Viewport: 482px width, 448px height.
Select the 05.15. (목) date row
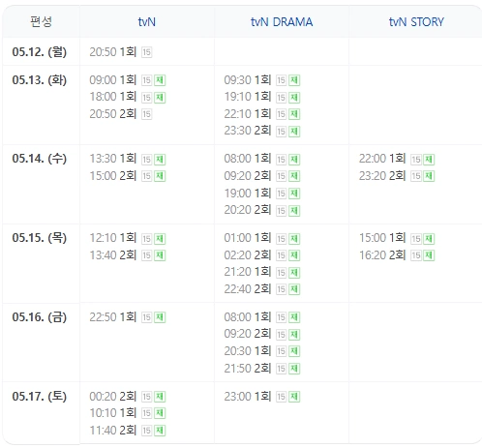point(40,238)
